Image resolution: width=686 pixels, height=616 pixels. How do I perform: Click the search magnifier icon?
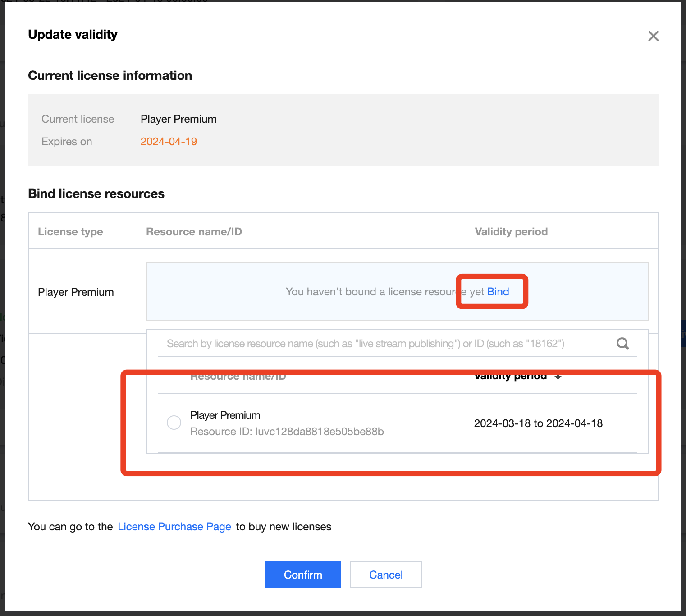(x=622, y=344)
